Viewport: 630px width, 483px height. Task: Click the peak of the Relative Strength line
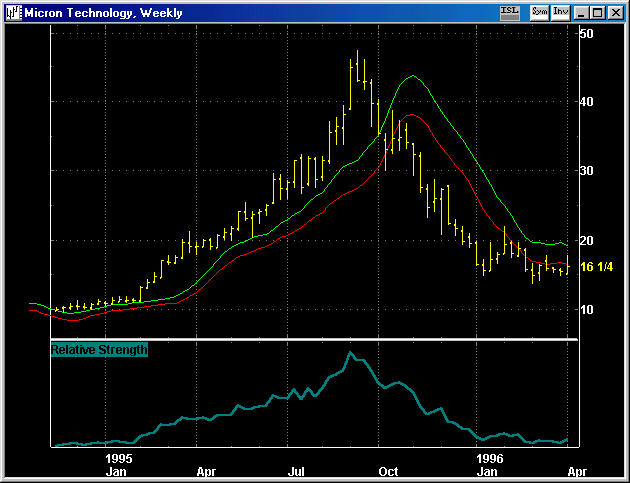(350, 353)
